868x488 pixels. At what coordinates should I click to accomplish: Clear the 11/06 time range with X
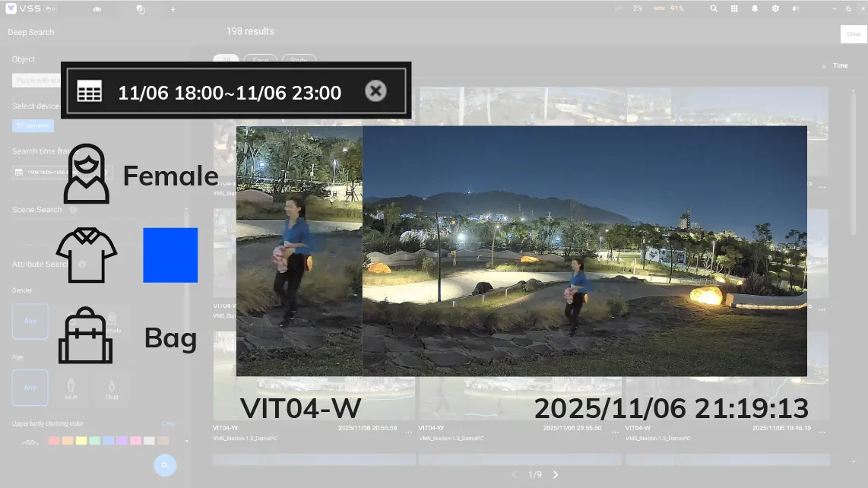tap(375, 91)
